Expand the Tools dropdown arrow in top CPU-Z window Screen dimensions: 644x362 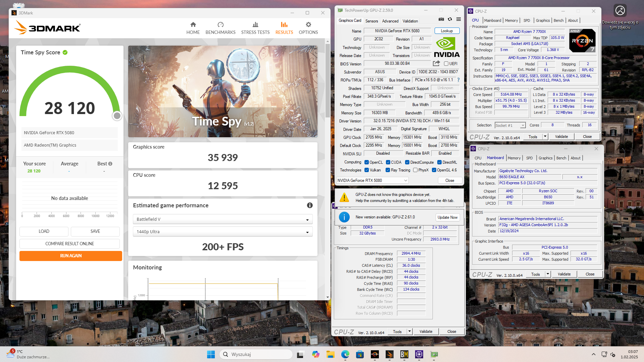tap(545, 137)
